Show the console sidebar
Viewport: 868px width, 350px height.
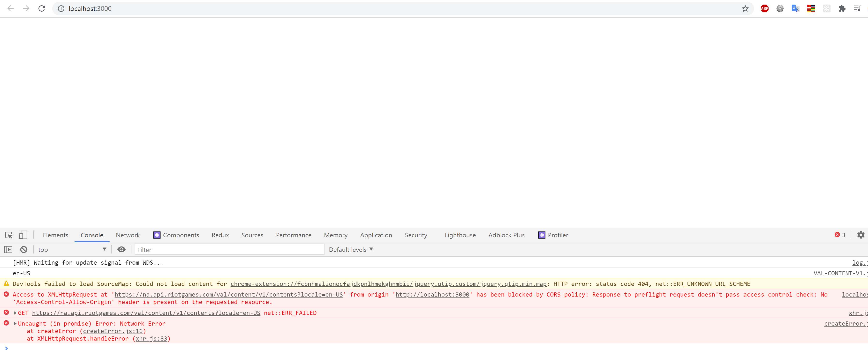tap(8, 249)
